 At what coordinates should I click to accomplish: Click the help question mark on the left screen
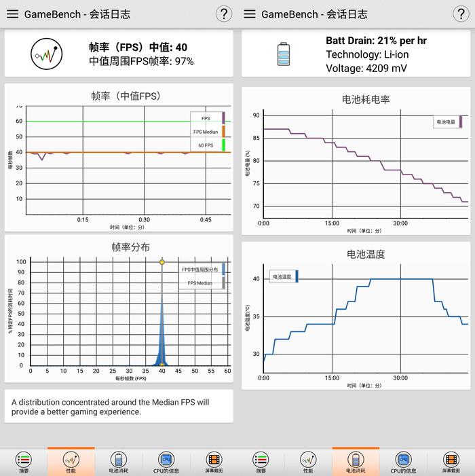(223, 14)
